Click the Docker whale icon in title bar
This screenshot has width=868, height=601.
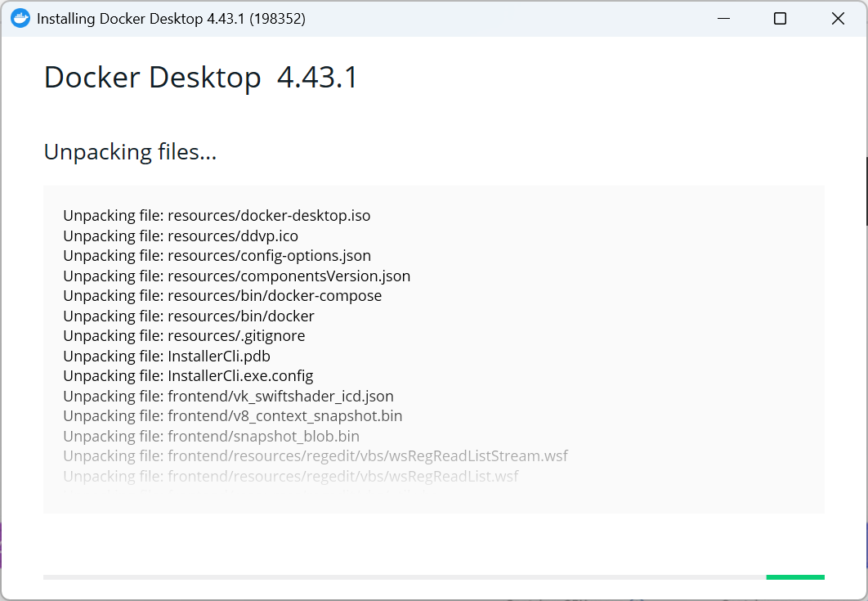[x=20, y=18]
